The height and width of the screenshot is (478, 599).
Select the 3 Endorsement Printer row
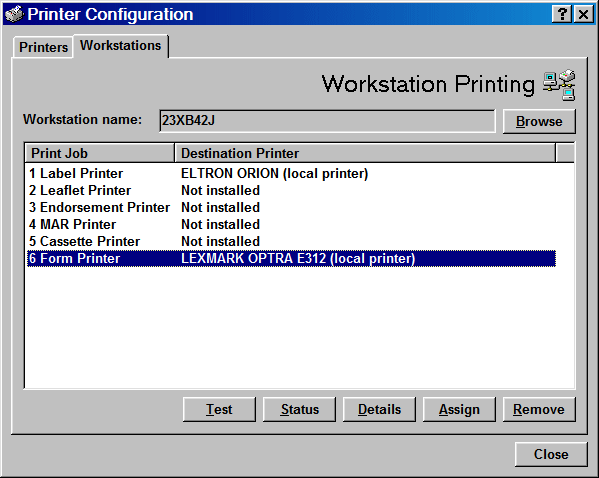(x=291, y=207)
